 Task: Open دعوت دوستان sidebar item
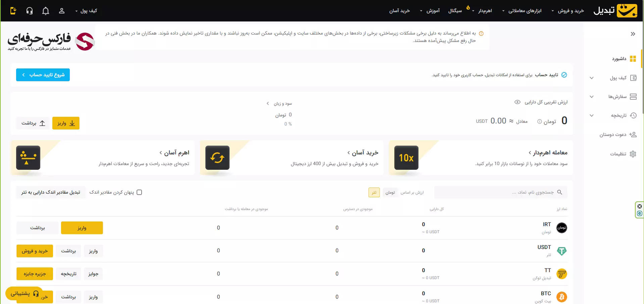pos(613,135)
